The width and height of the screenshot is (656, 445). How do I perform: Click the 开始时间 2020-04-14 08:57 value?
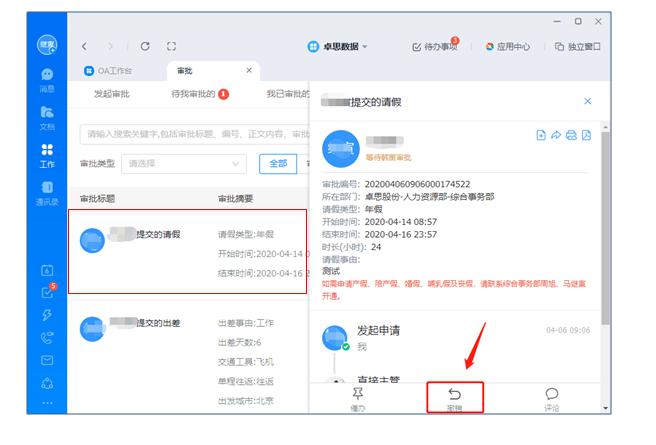coord(400,222)
